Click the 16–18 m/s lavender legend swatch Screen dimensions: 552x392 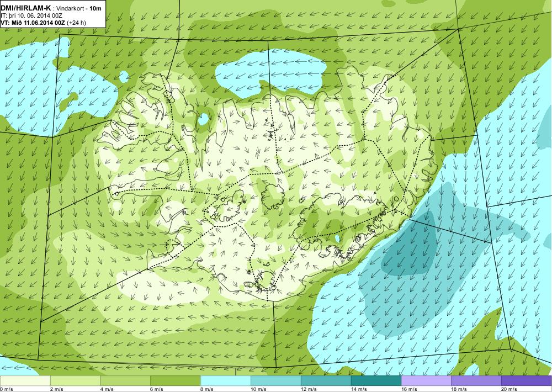[x=426, y=381]
